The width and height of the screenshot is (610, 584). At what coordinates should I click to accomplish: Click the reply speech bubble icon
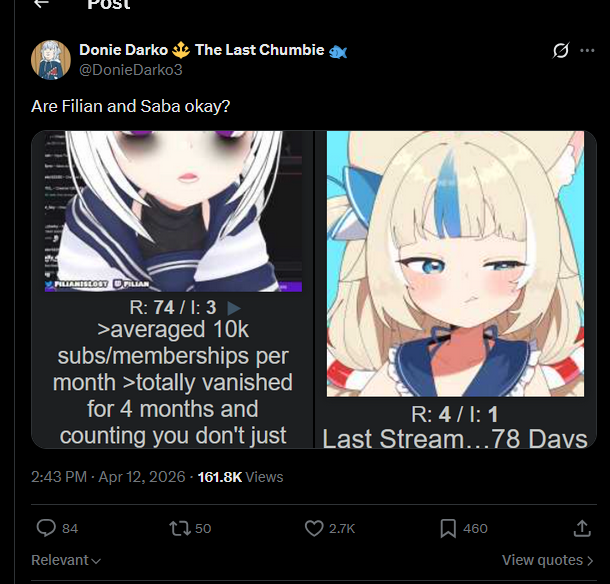pyautogui.click(x=46, y=528)
